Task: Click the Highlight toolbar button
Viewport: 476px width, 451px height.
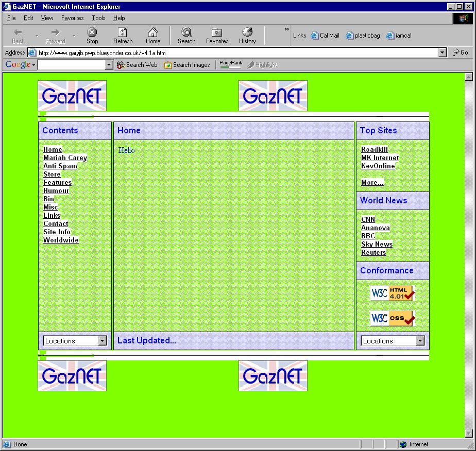Action: coord(262,65)
